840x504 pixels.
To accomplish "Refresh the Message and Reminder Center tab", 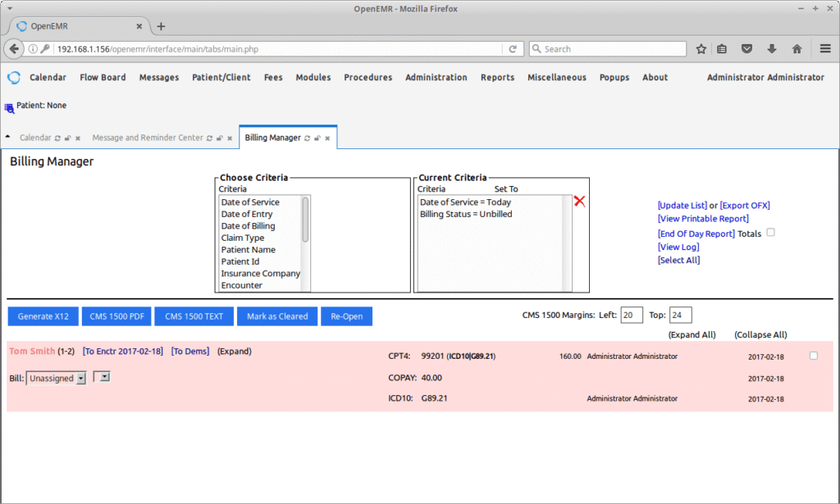I will [x=209, y=138].
